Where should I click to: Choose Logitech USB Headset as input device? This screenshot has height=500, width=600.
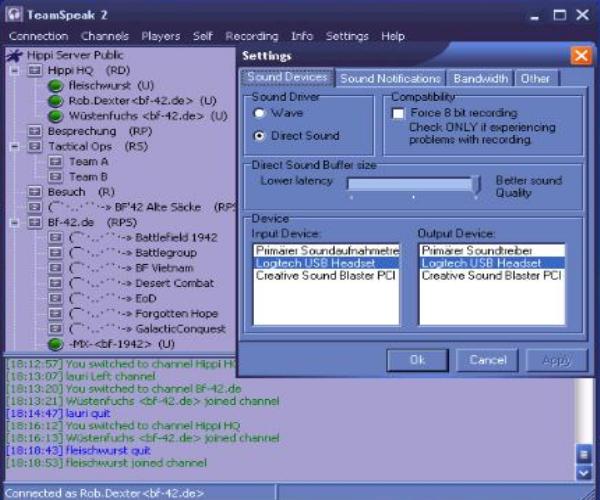click(326, 263)
